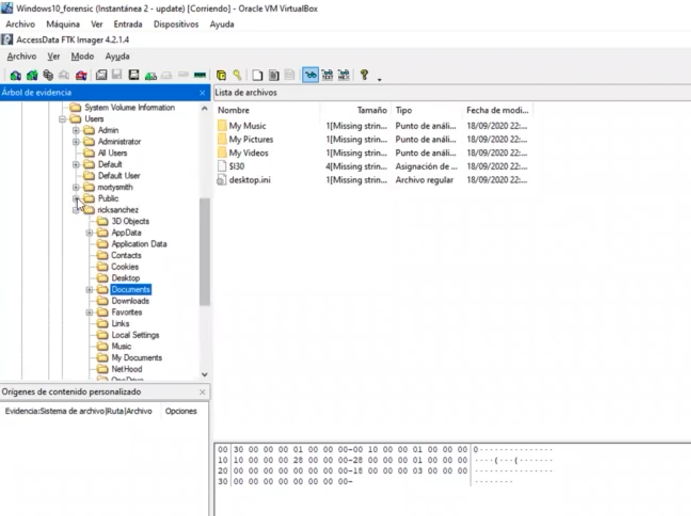This screenshot has height=516, width=691.
Task: Expand the Admin folder node
Action: (x=76, y=130)
